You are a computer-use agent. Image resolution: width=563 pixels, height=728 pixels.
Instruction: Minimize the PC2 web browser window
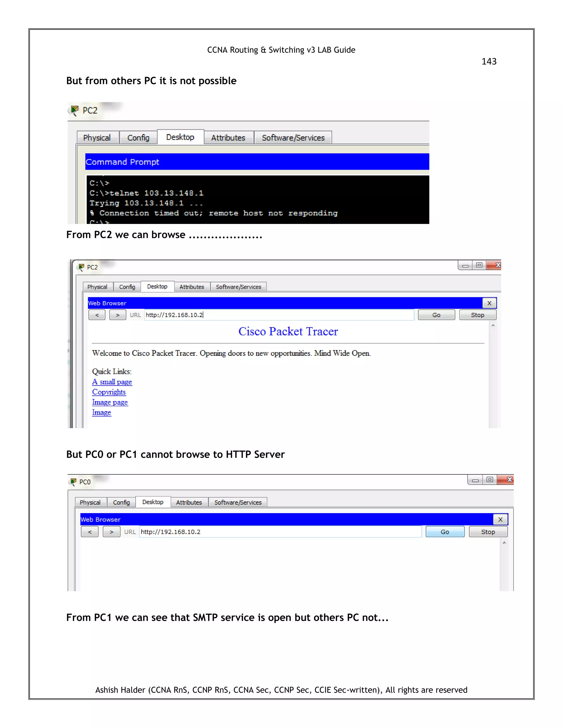465,265
